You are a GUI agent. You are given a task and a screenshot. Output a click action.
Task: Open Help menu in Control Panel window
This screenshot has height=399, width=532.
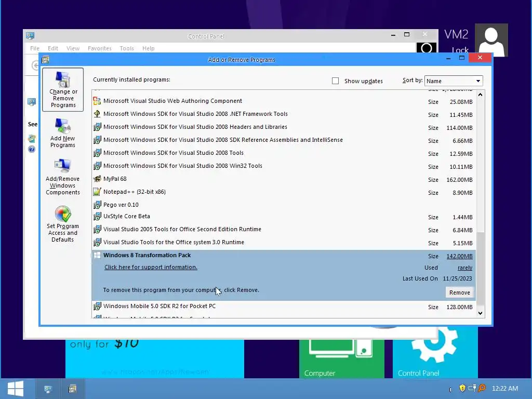[148, 48]
